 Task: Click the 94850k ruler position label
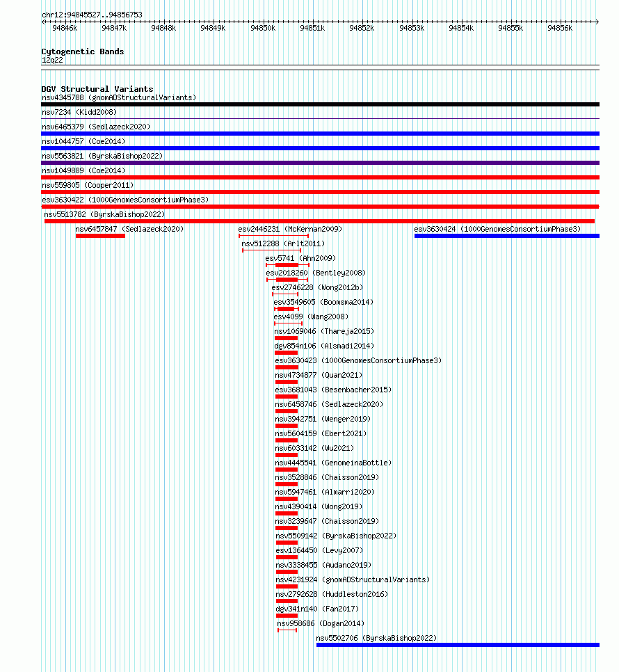(x=263, y=28)
